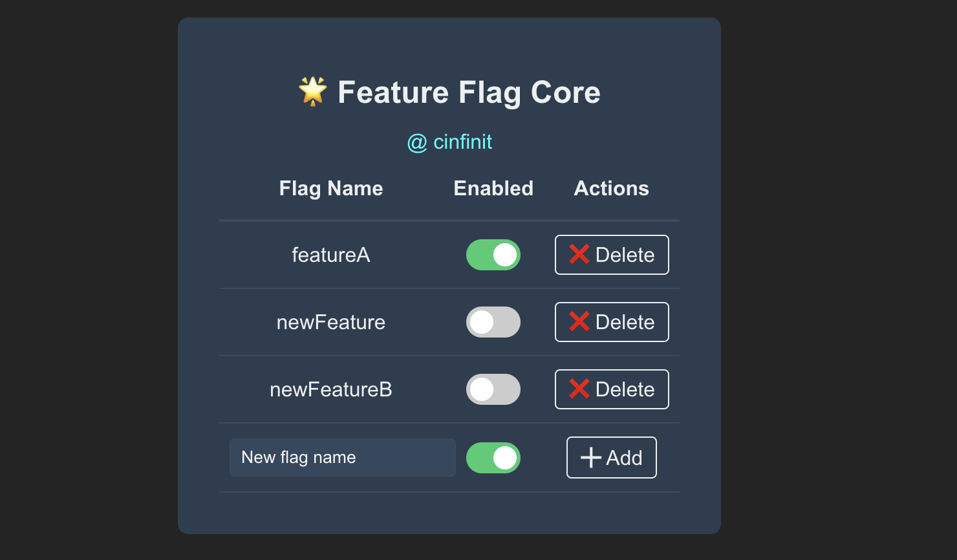
Task: Click the red X icon for newFeature
Action: (x=579, y=322)
